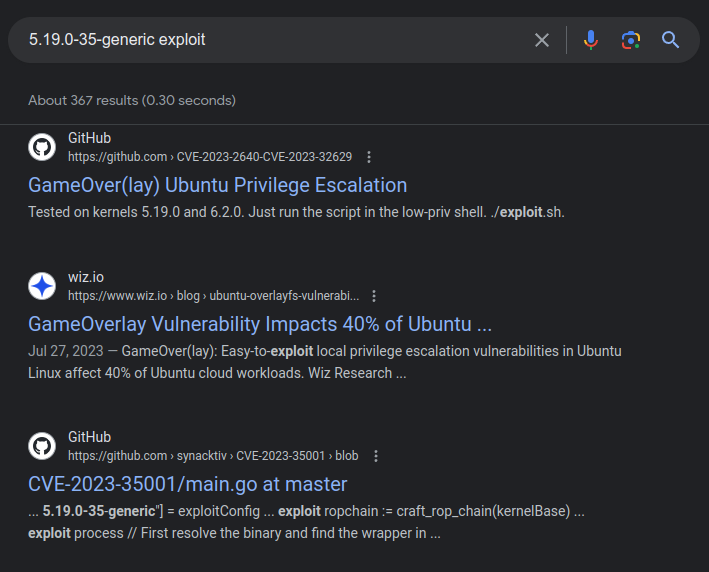Click GitHub favicon beside the CVE-2023-35001 result

pos(42,446)
